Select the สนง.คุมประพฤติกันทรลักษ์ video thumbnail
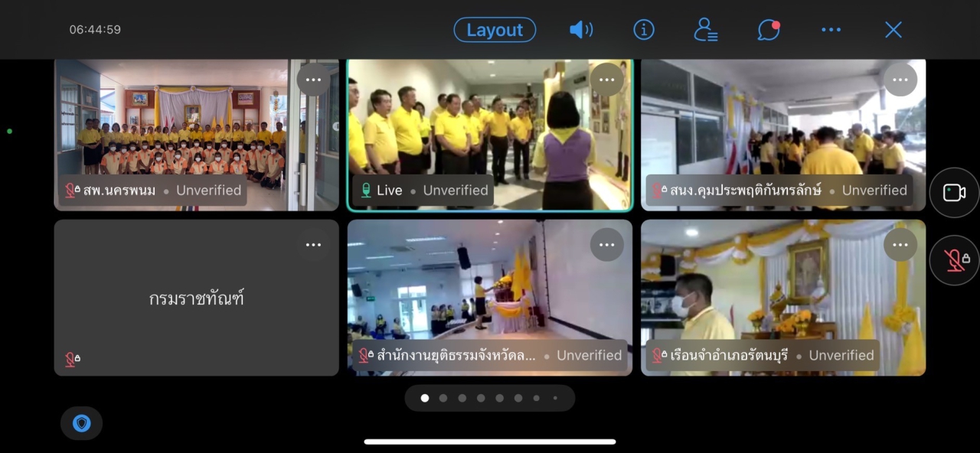Viewport: 980px width, 453px height. click(783, 135)
